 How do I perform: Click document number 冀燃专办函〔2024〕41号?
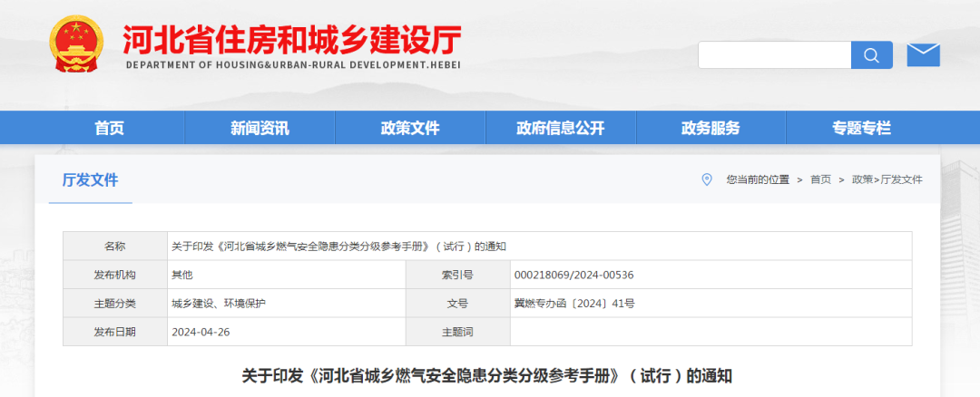[x=574, y=304]
